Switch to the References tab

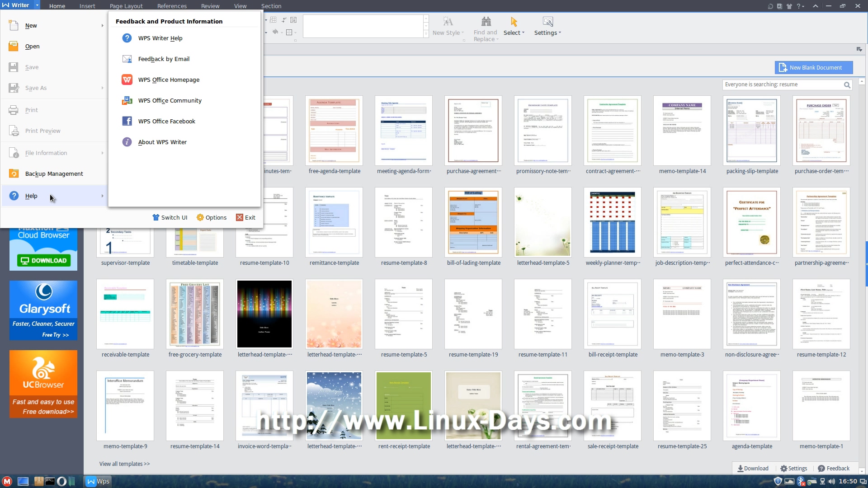[x=172, y=6]
